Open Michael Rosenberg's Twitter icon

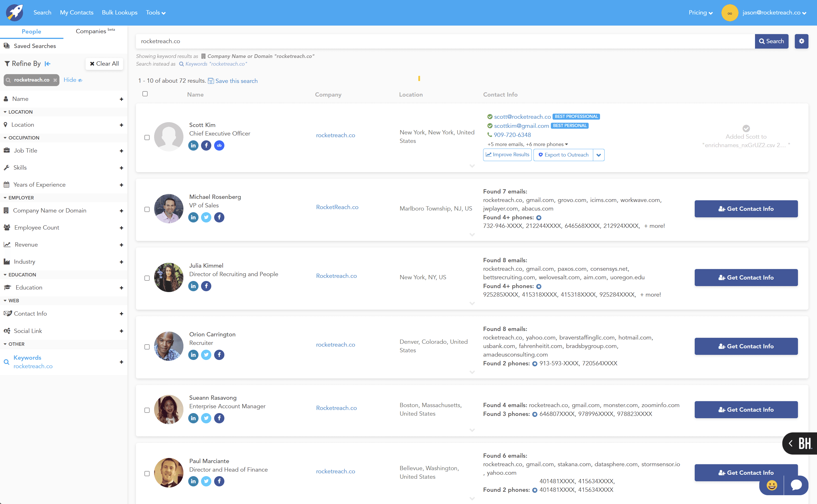click(206, 217)
